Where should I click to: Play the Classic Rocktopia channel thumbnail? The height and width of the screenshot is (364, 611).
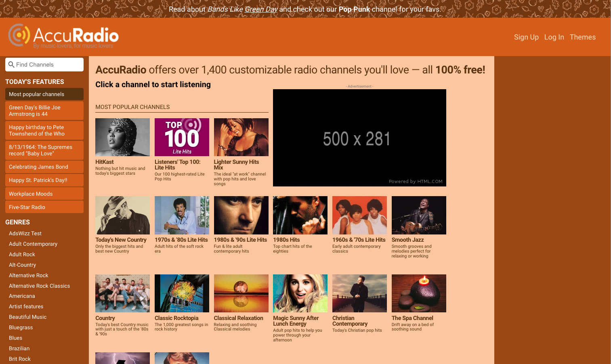tap(182, 293)
